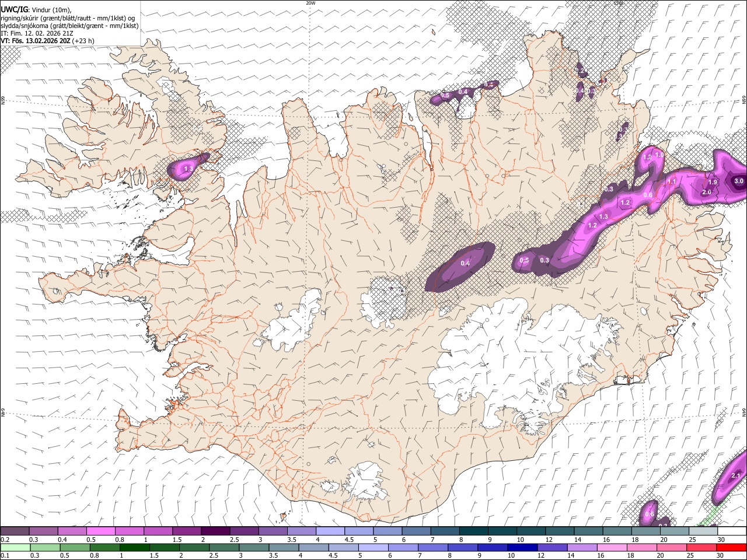Screen dimensions: 747x560
Task: Click the '(+23 h)' forecast offset
Action: (84, 41)
